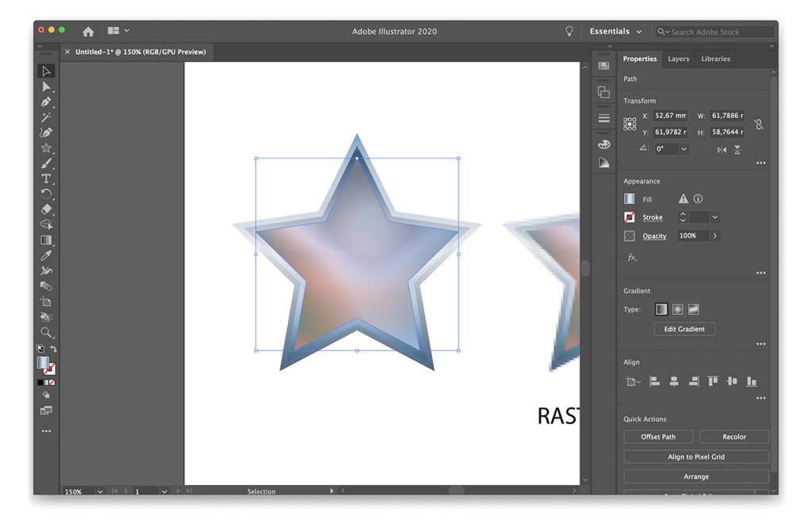Select the Shape Builder tool

coord(46,225)
